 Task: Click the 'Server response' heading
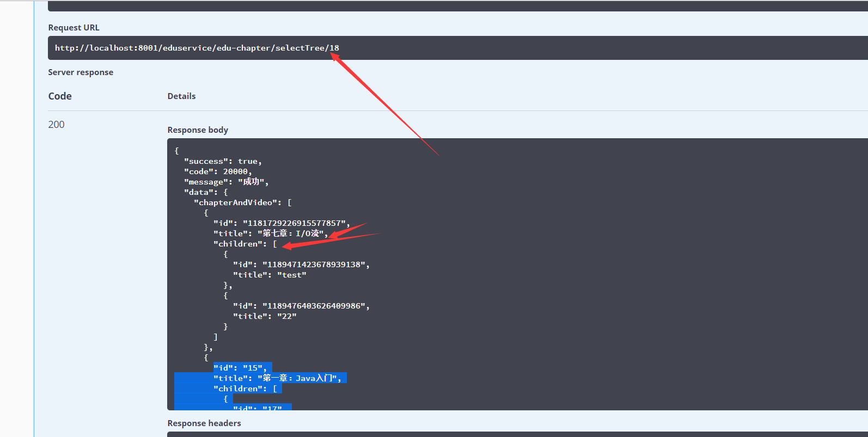81,72
